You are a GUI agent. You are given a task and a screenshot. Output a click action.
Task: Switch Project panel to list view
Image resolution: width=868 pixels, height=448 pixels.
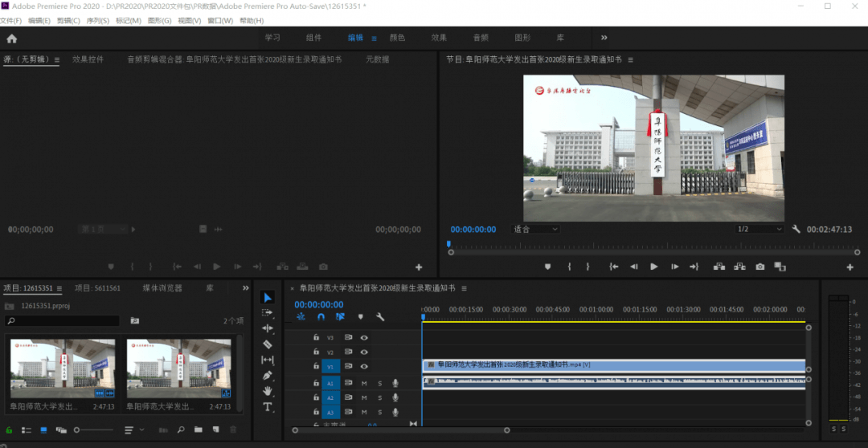click(x=26, y=430)
